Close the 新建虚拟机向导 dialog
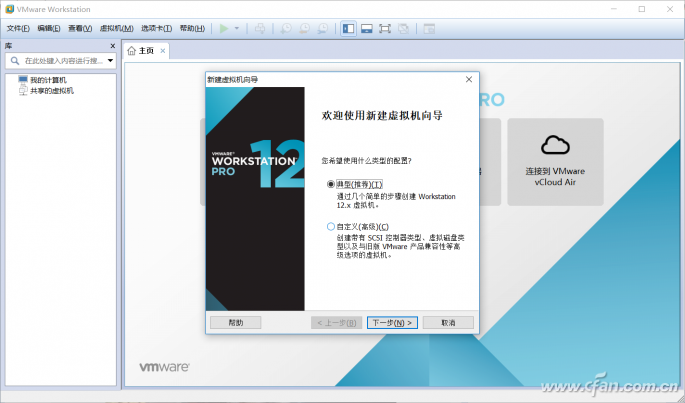Screen dimensions: 685x403 point(469,79)
